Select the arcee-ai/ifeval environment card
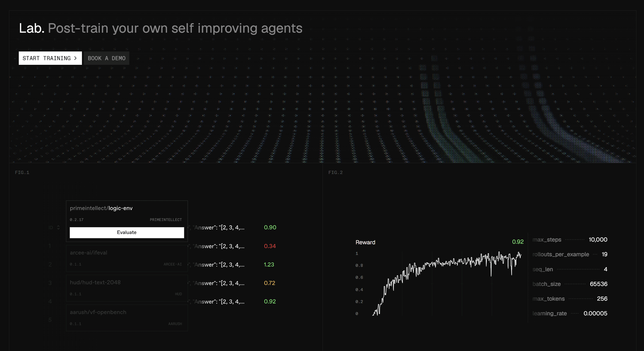 click(x=127, y=258)
